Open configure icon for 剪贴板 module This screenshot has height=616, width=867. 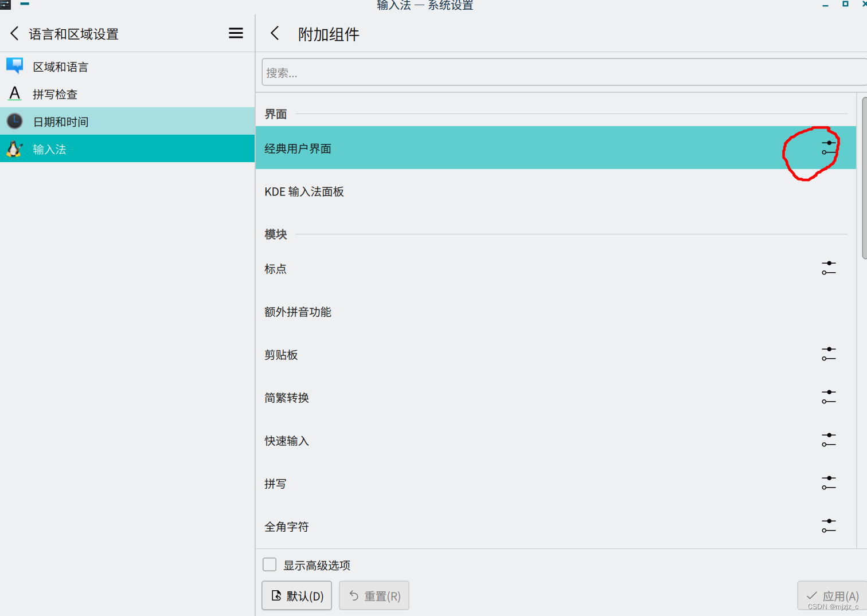829,354
